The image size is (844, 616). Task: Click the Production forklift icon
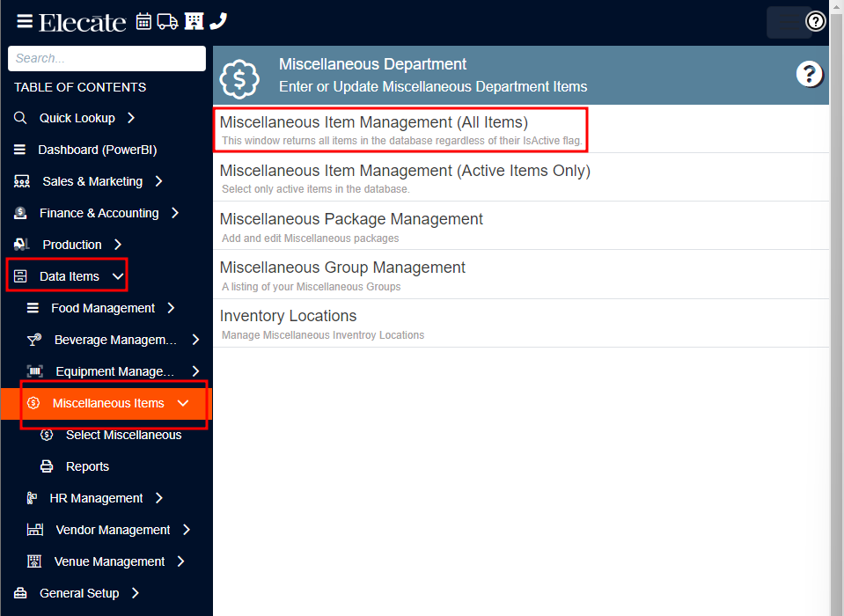[x=21, y=245]
